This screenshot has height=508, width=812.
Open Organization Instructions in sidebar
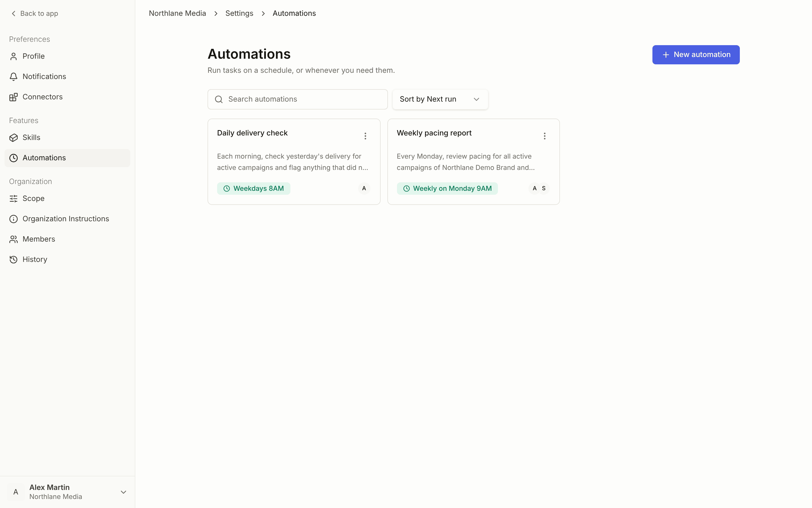[x=67, y=219]
